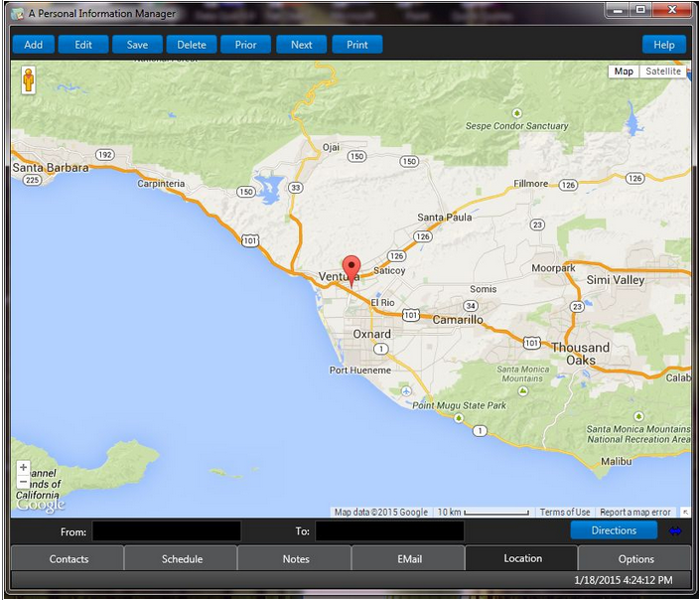Click the app icon in the title bar
The height and width of the screenshot is (600, 700).
[x=18, y=14]
